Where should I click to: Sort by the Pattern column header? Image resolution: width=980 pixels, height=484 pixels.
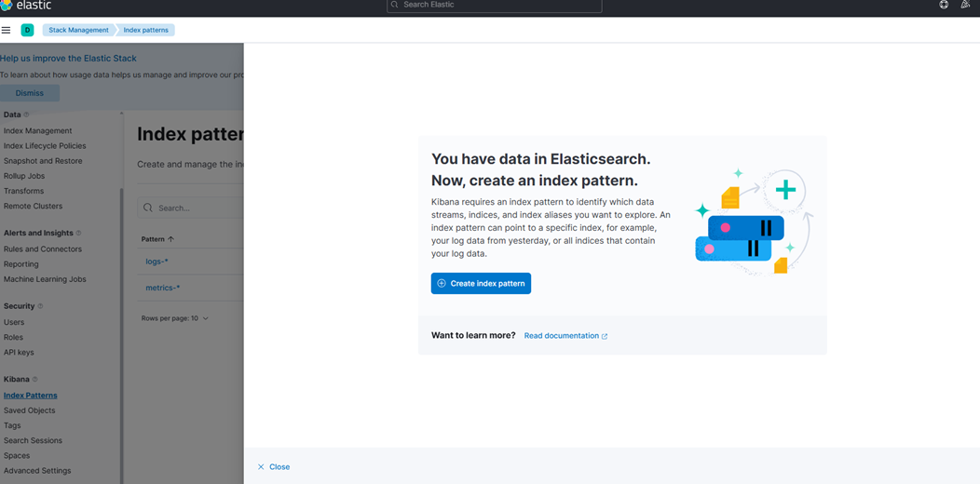157,239
